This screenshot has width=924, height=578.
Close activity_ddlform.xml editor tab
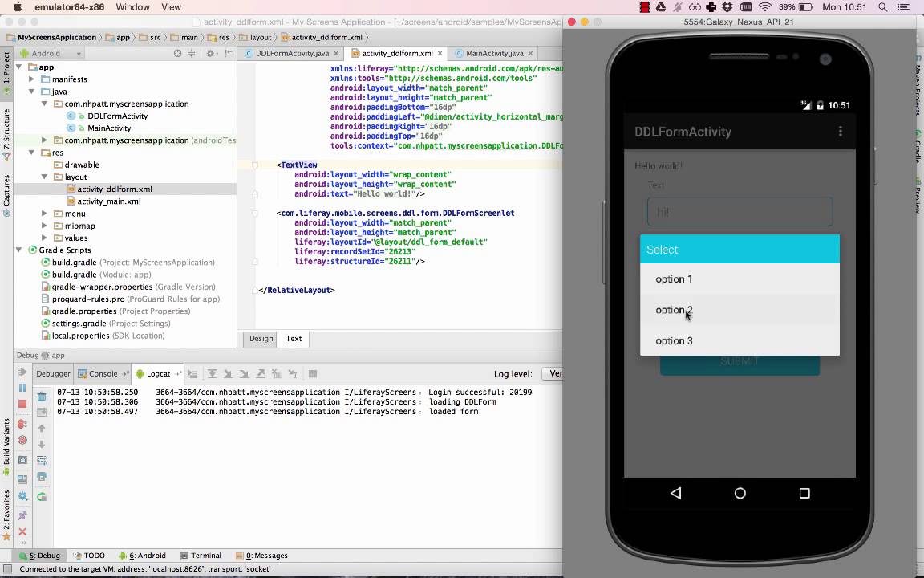tap(440, 53)
